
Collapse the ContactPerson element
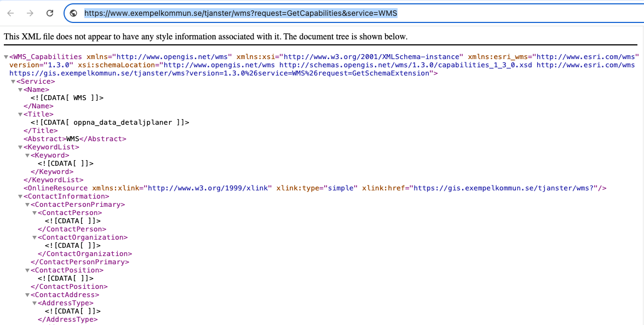[34, 213]
